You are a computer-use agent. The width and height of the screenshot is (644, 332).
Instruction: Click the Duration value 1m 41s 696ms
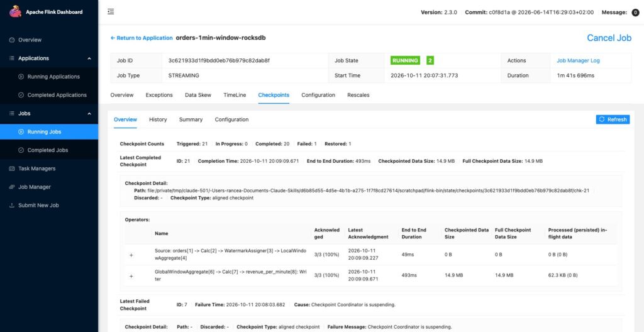coord(575,75)
